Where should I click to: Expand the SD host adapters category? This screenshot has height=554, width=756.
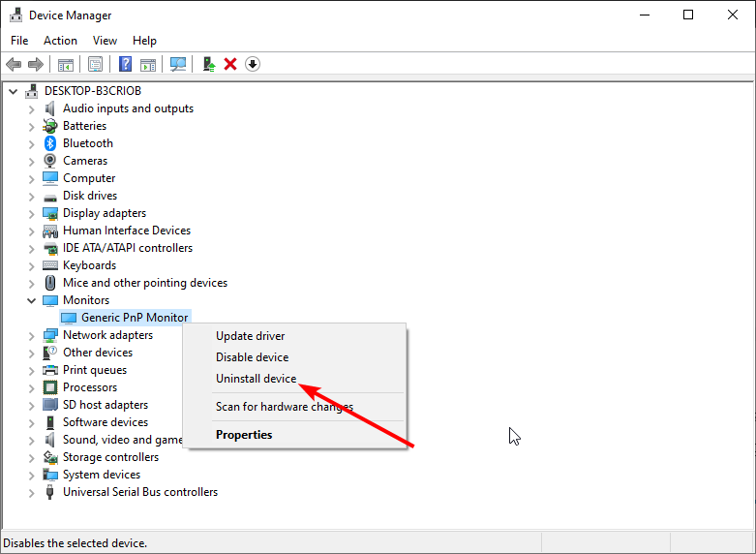[x=31, y=406]
